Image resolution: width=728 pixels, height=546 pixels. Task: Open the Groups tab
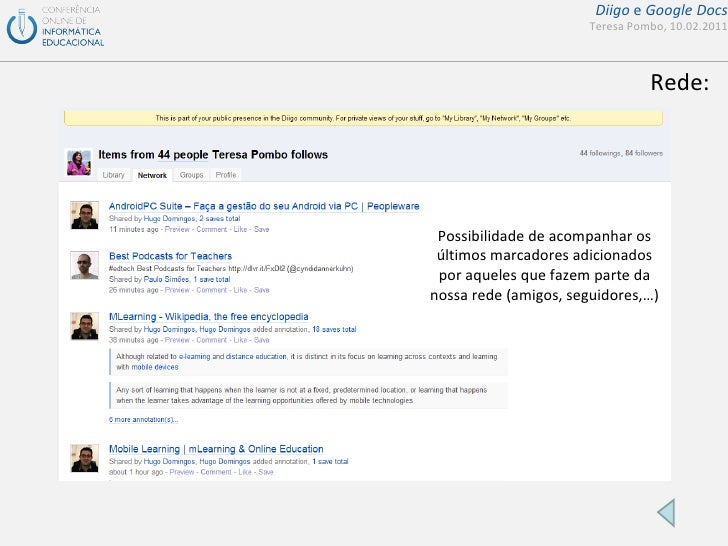click(191, 175)
